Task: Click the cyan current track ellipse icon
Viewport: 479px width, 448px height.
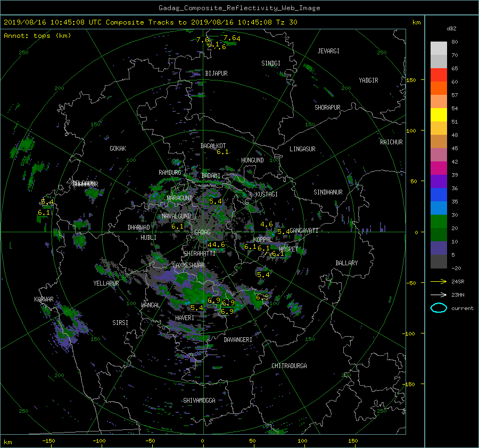Action: 439,308
